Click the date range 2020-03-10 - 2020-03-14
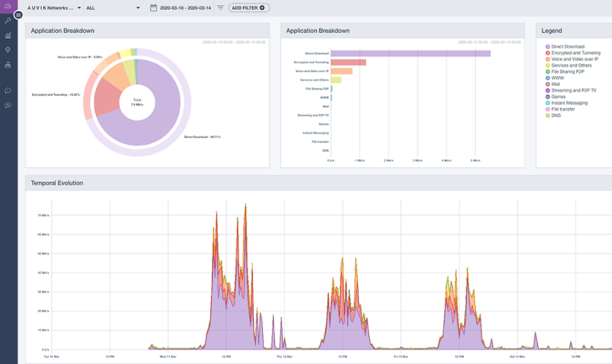612x364 pixels. pos(185,8)
